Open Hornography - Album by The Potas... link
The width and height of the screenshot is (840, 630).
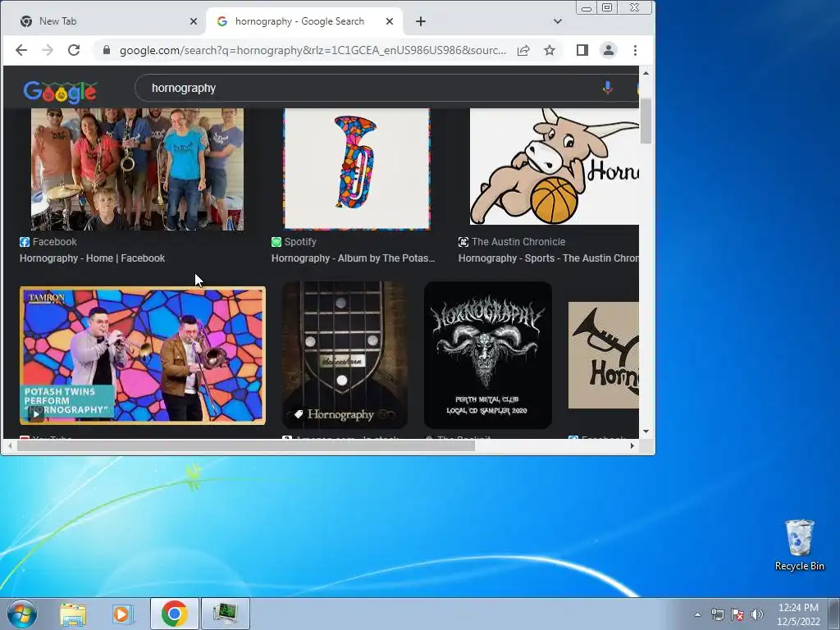pyautogui.click(x=353, y=258)
